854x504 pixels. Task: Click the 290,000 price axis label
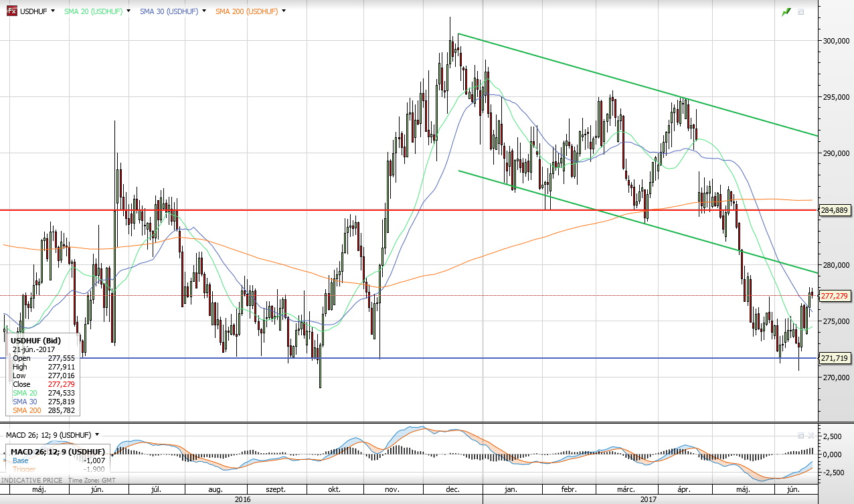click(836, 153)
